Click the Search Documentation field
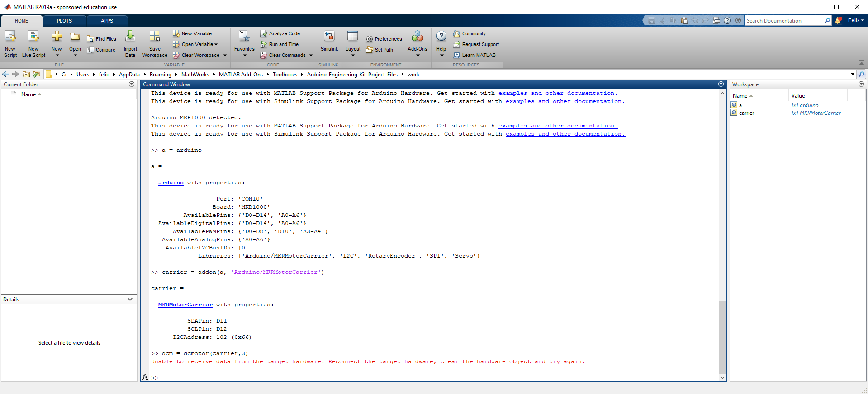 pyautogui.click(x=785, y=20)
